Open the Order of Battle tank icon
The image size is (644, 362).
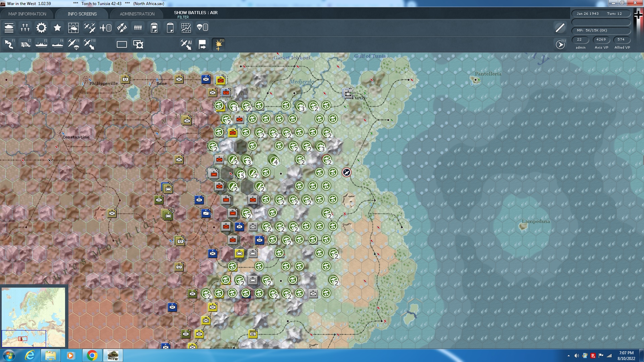(9, 27)
